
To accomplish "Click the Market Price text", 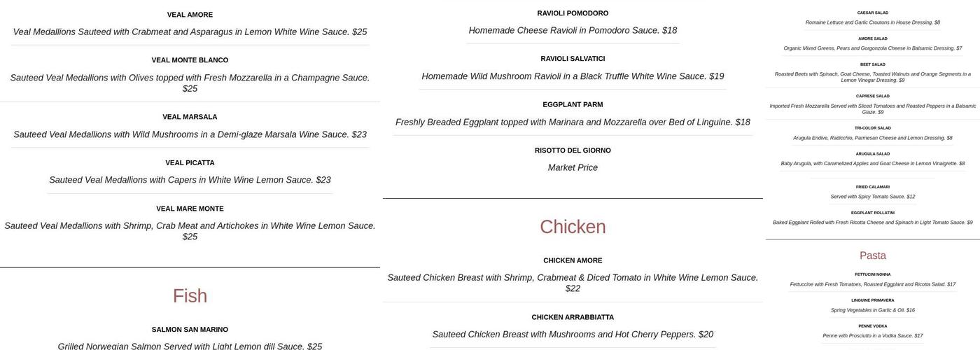I will (573, 168).
